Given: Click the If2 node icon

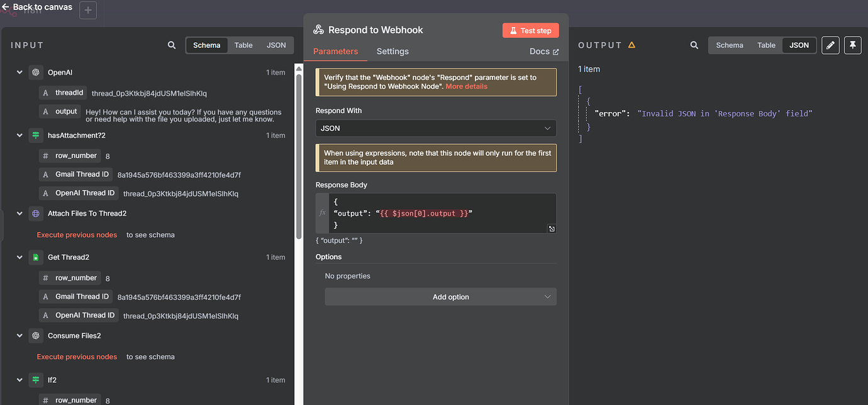Looking at the screenshot, I should pyautogui.click(x=36, y=380).
